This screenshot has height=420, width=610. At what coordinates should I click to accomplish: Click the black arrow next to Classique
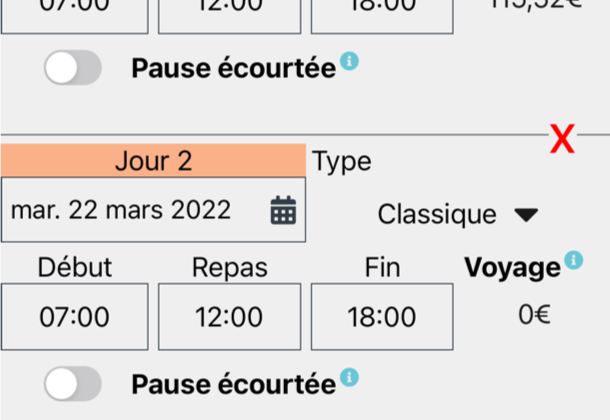click(526, 215)
